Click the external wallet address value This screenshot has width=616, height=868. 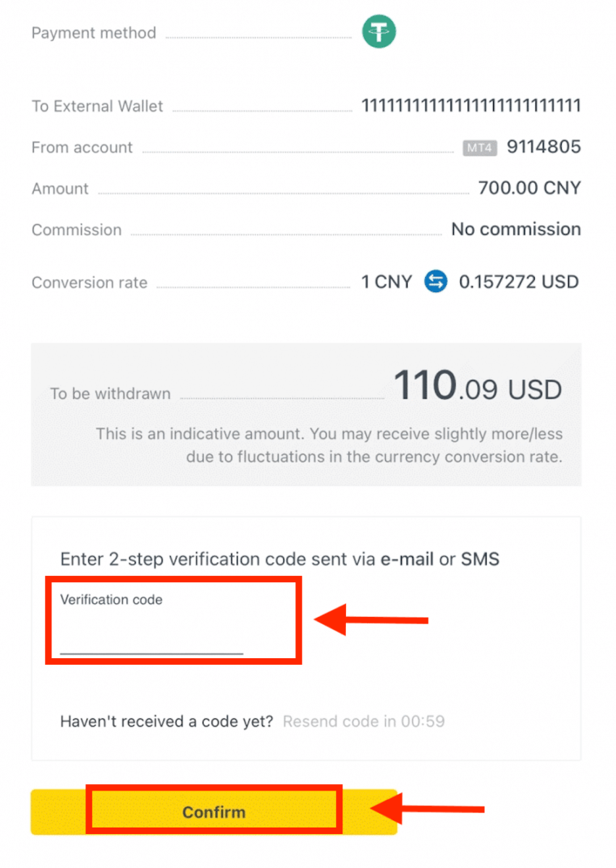[471, 106]
